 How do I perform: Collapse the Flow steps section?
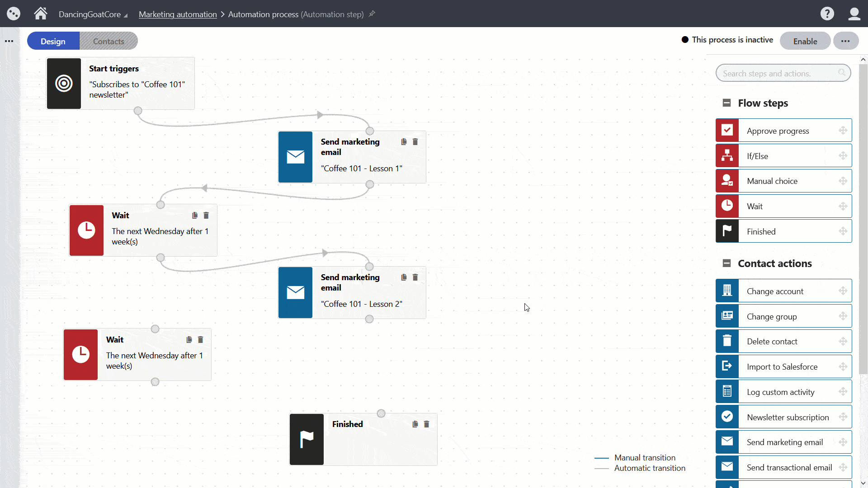pos(727,103)
